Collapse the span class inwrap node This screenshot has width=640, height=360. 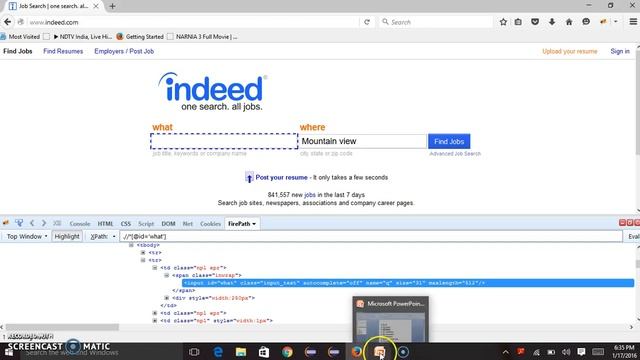pyautogui.click(x=167, y=276)
